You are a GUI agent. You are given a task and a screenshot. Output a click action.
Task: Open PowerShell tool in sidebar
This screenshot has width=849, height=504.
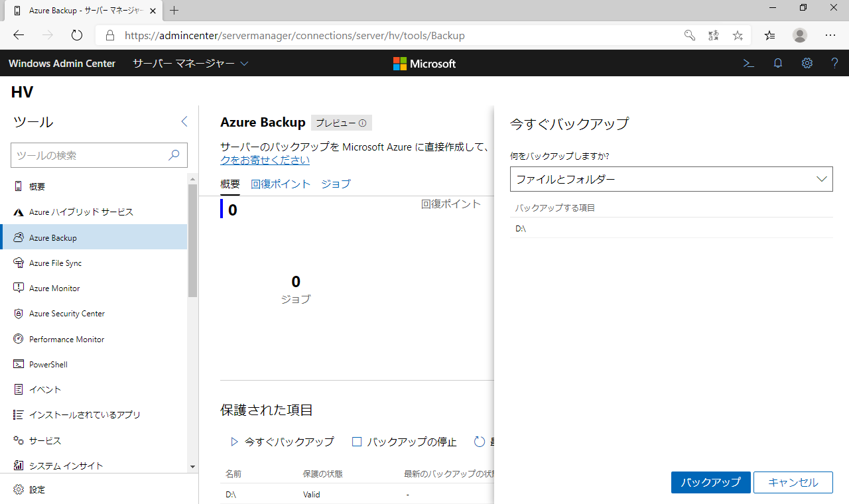click(94, 364)
